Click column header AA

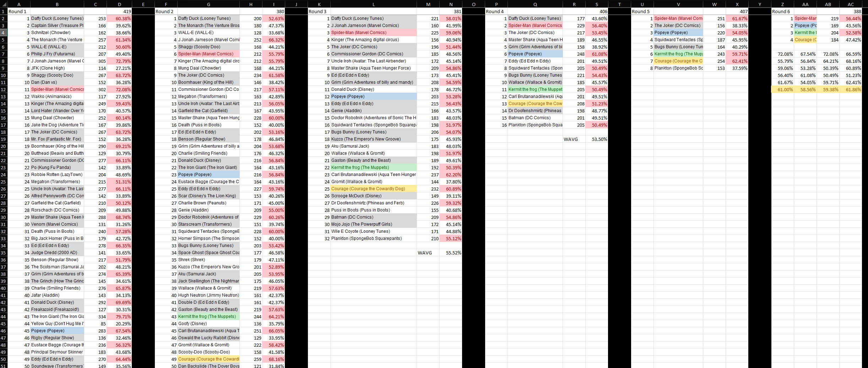pyautogui.click(x=805, y=4)
